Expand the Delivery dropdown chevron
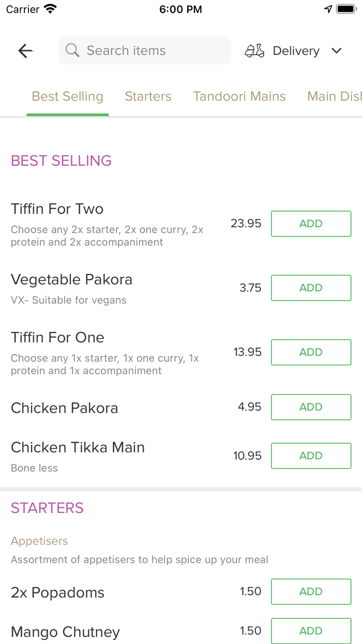 tap(337, 51)
